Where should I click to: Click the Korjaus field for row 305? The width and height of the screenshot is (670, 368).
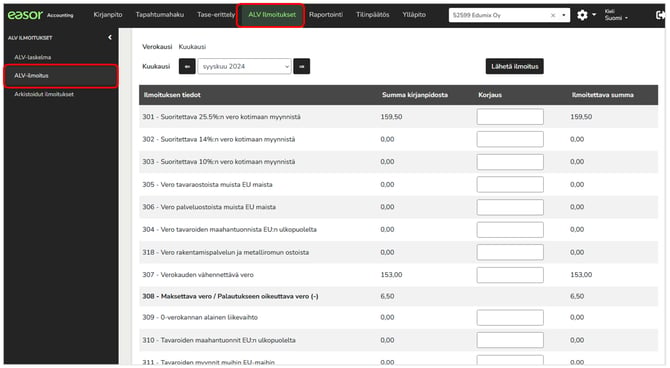(x=510, y=185)
